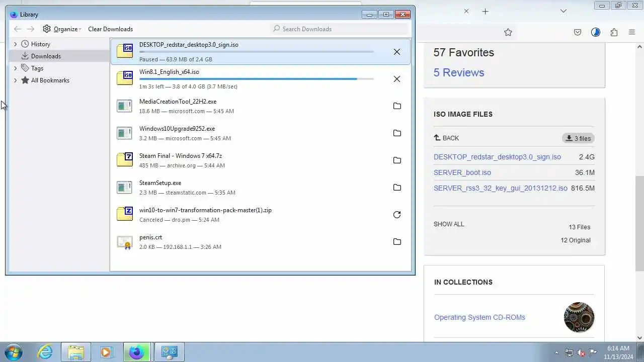Viewport: 644px width, 362px height.
Task: Click the Win8.1 download progress bar
Action: point(256,79)
